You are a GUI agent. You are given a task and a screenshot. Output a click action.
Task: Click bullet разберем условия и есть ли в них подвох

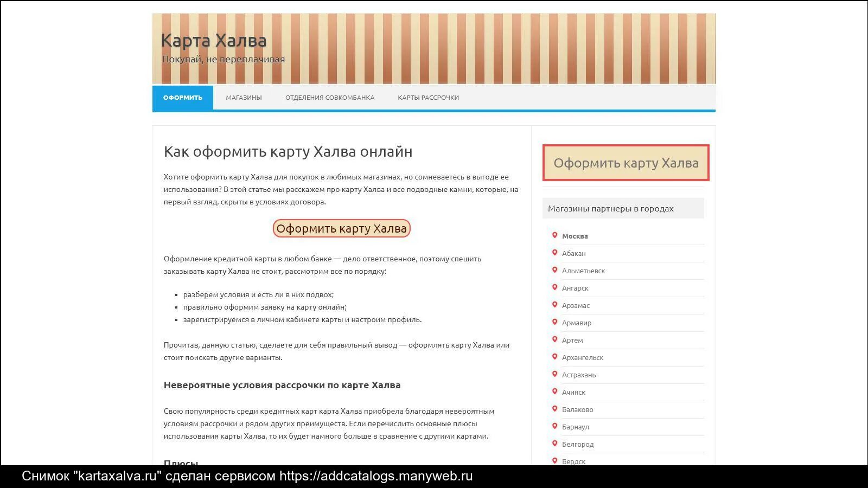[258, 295]
